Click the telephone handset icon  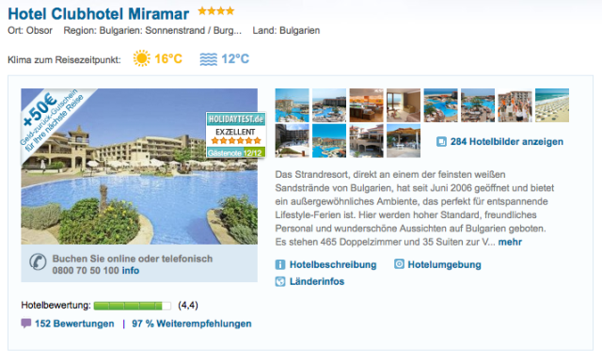point(38,262)
